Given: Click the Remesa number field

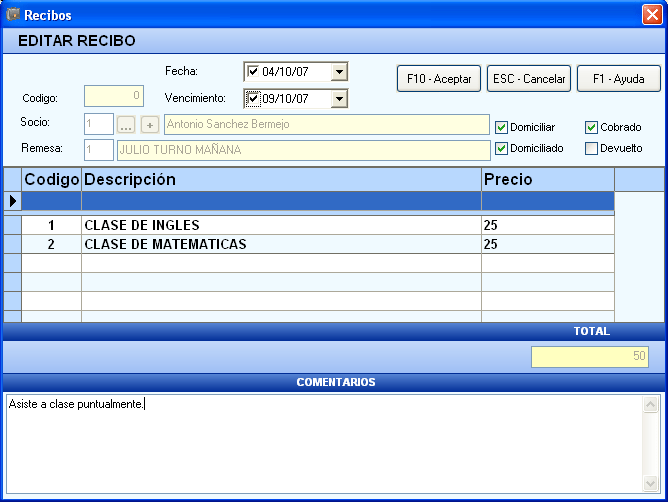Looking at the screenshot, I should tap(99, 150).
